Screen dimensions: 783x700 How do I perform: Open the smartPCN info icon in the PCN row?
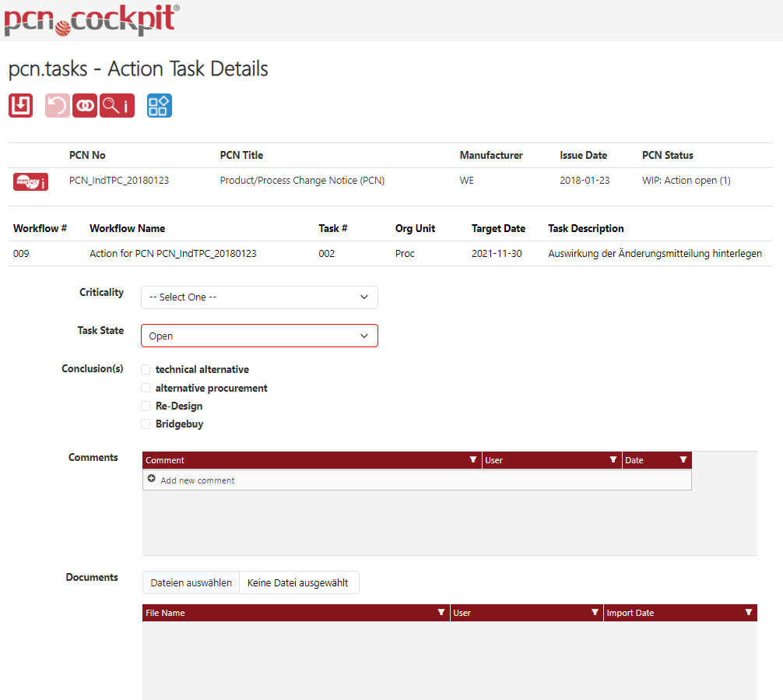tap(30, 181)
